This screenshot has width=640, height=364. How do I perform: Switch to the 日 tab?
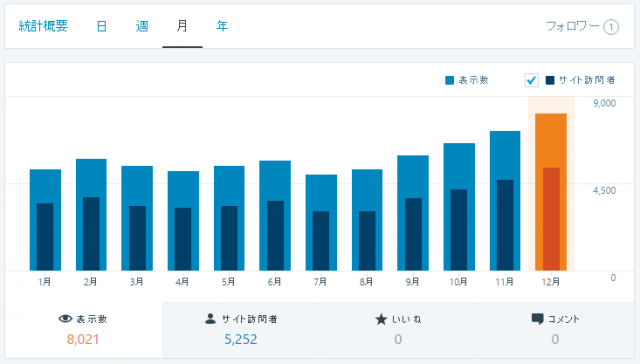click(102, 27)
